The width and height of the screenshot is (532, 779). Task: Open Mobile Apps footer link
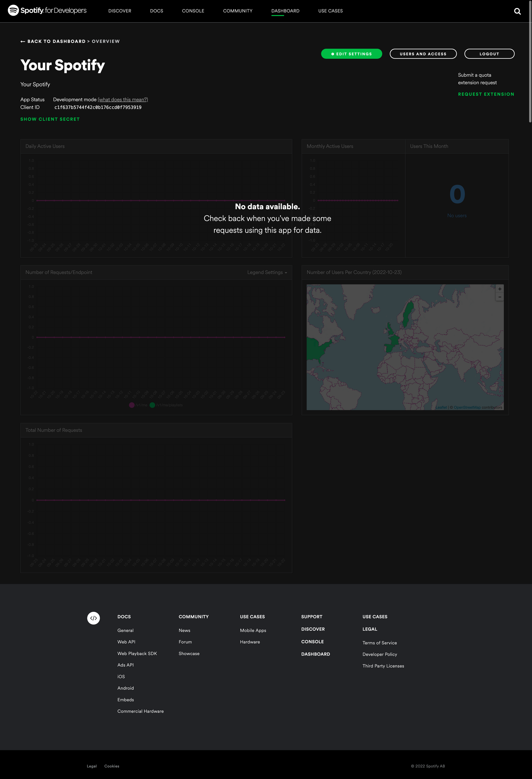(253, 630)
